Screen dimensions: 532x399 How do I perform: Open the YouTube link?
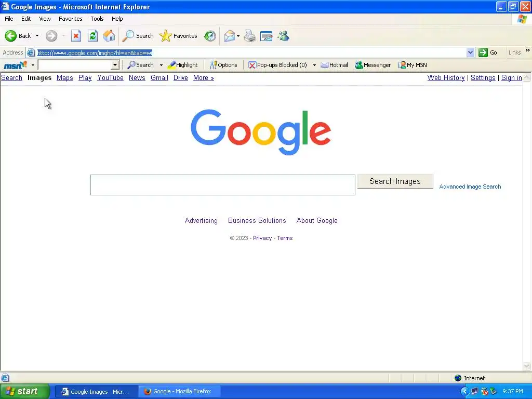110,78
